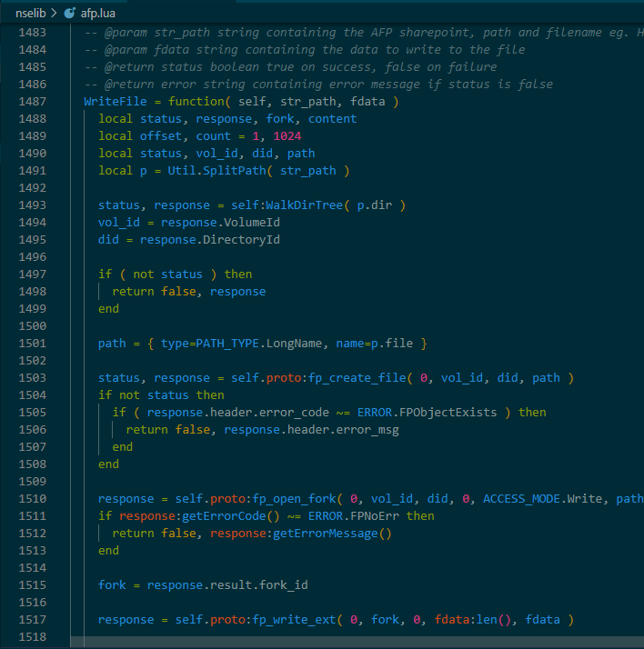Click the '@param str_path' comment line
The height and width of the screenshot is (649, 644).
click(364, 33)
